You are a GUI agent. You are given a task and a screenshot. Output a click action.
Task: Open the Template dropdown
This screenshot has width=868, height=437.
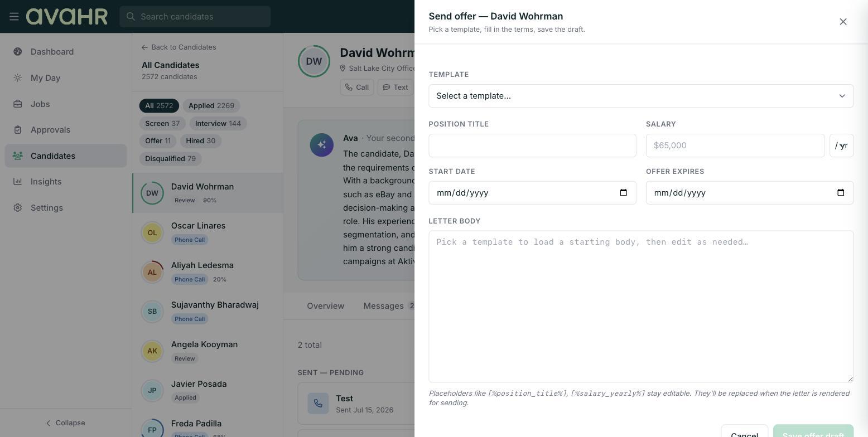click(641, 96)
